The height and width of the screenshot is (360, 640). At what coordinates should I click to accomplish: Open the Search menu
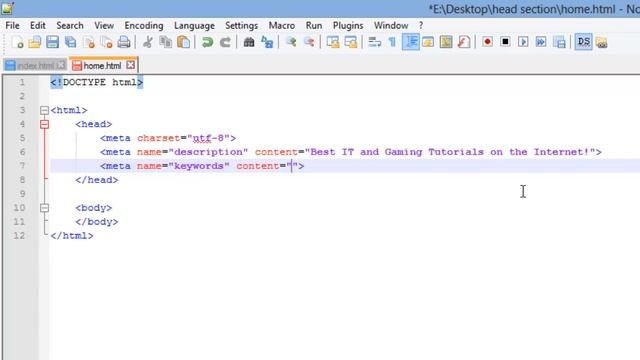coord(70,25)
